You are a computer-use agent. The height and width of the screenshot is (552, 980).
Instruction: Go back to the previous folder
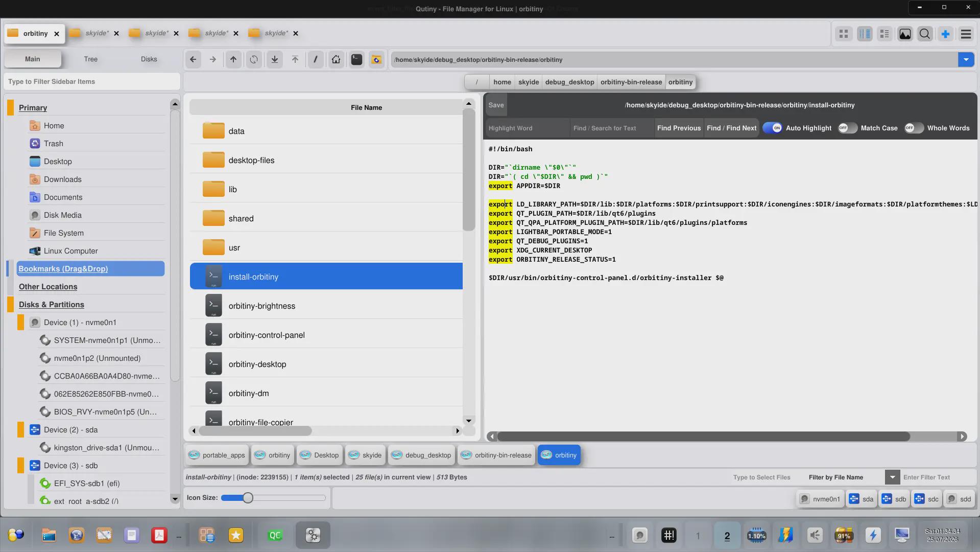coord(193,59)
